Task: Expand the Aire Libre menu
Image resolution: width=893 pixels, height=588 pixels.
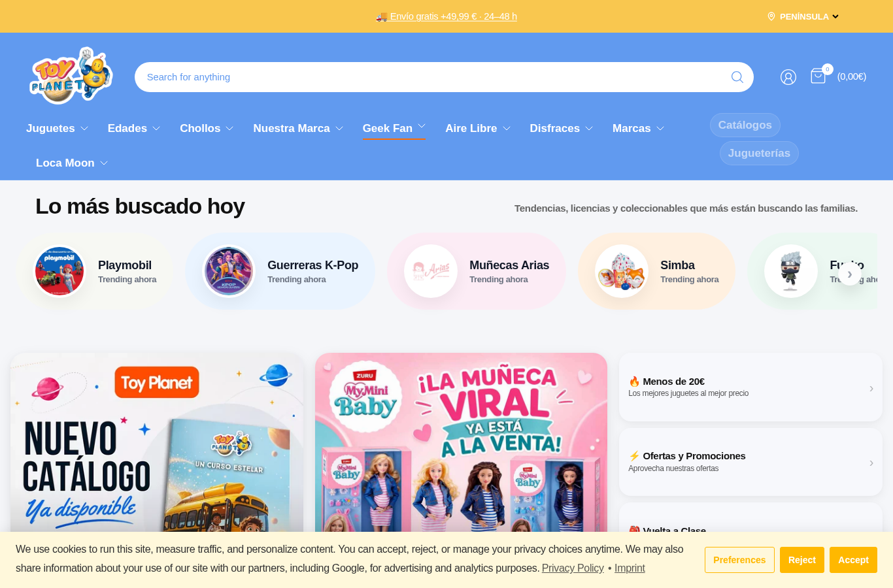Action: coord(478,129)
